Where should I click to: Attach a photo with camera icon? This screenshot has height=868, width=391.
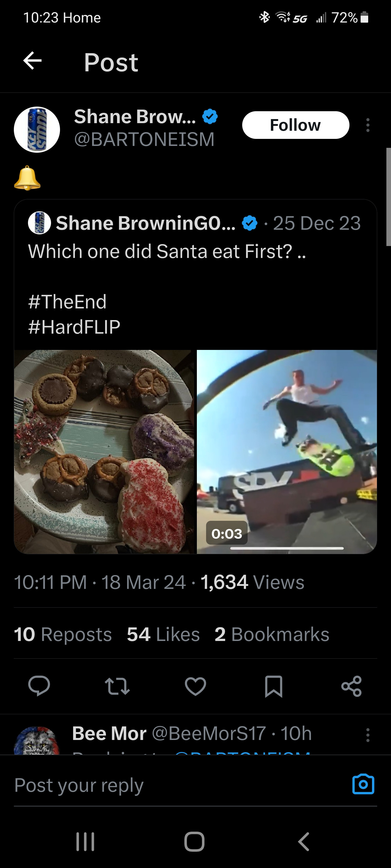click(363, 784)
